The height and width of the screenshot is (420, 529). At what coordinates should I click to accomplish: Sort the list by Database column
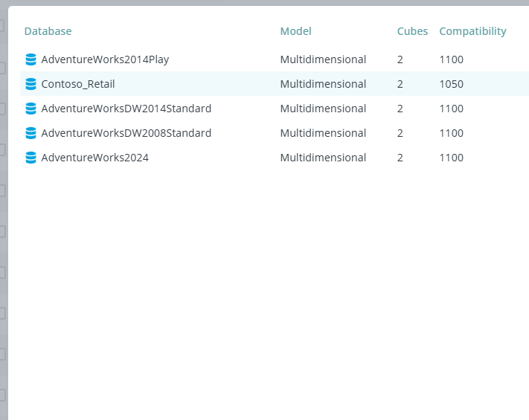pos(48,31)
